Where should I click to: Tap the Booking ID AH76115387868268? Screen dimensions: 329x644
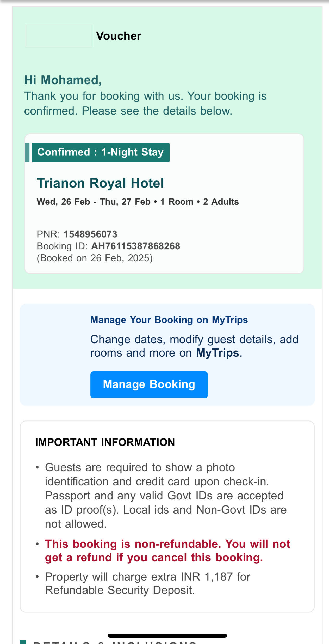[x=135, y=246]
